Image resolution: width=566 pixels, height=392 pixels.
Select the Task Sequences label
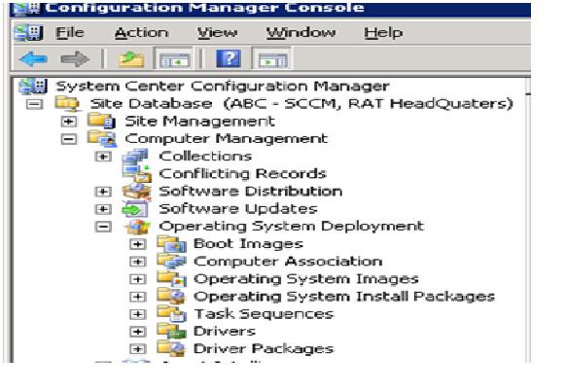point(264,313)
